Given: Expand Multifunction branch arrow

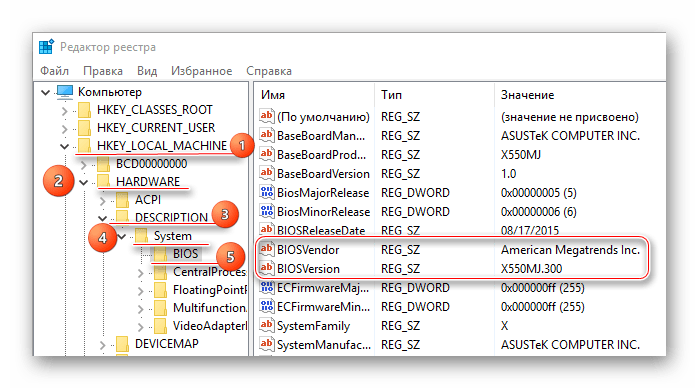Looking at the screenshot, I should (x=141, y=309).
